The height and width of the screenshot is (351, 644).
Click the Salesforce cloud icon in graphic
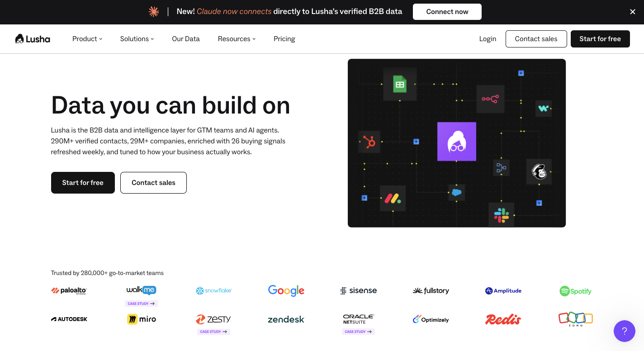pos(457,192)
